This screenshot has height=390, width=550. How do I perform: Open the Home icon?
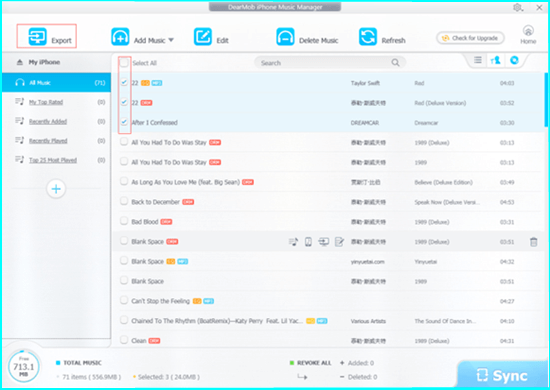coord(528,31)
